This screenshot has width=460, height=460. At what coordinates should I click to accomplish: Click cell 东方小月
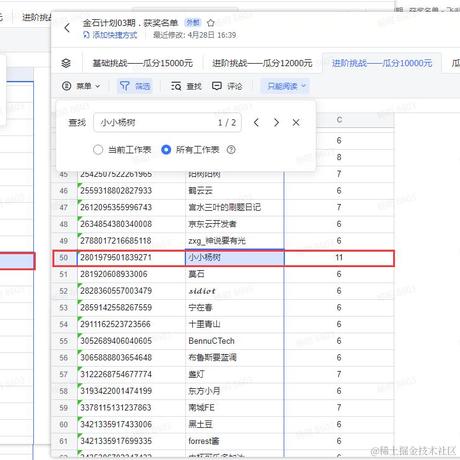coord(235,391)
